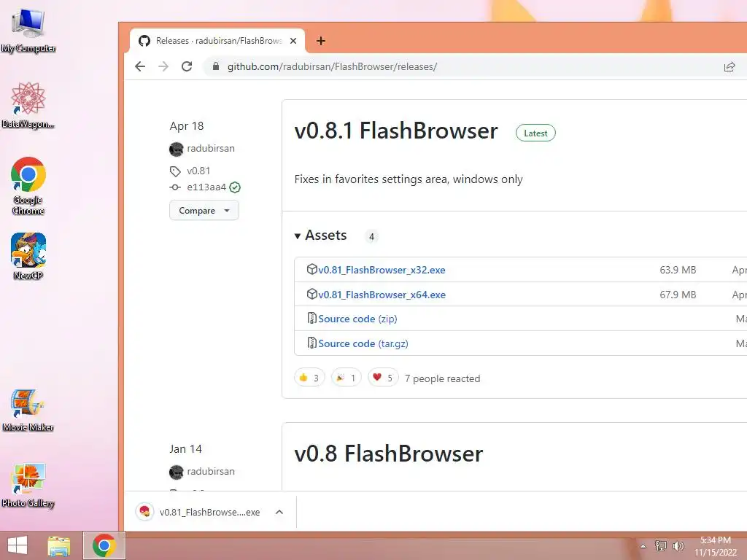Open network status tray icon
The height and width of the screenshot is (560, 747).
[x=660, y=545]
